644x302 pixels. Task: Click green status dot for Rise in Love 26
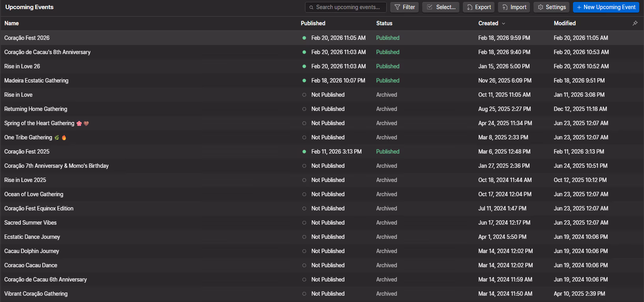coord(304,66)
